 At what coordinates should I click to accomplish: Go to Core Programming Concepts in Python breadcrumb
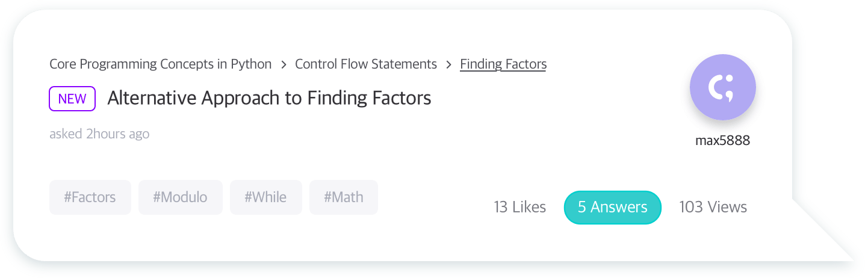coord(161,64)
